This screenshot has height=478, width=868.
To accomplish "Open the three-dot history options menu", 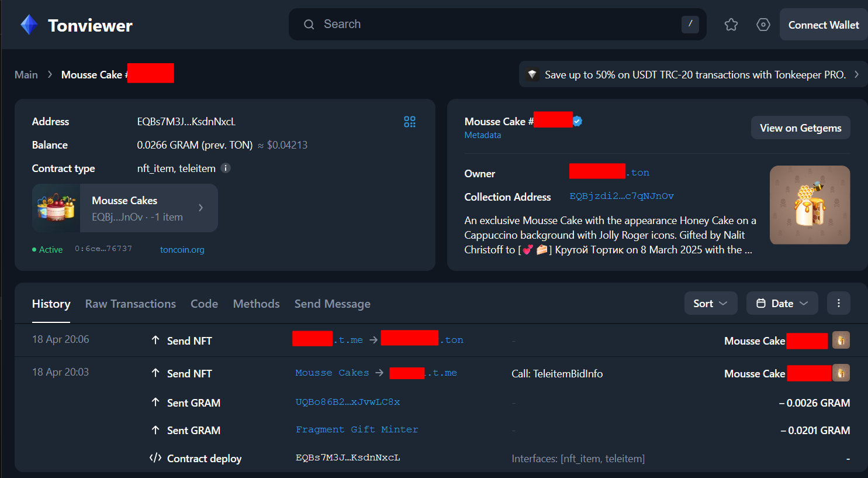I will [839, 303].
